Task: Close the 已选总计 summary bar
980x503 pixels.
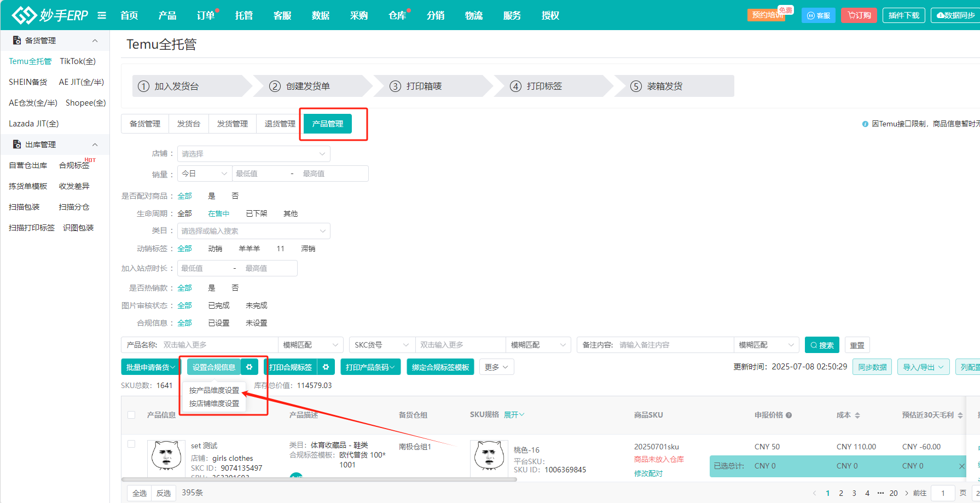Action: (x=962, y=466)
